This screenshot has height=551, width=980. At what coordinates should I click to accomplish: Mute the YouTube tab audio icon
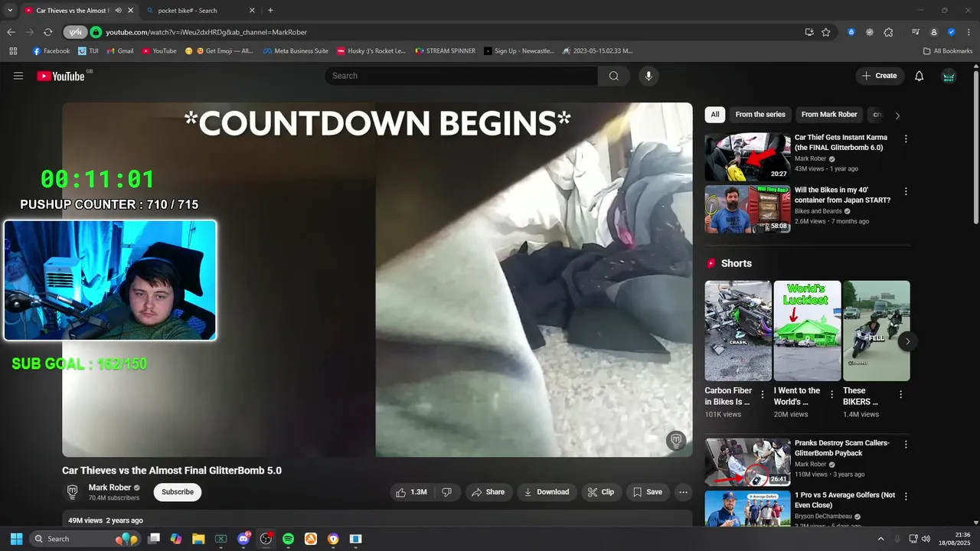point(118,11)
